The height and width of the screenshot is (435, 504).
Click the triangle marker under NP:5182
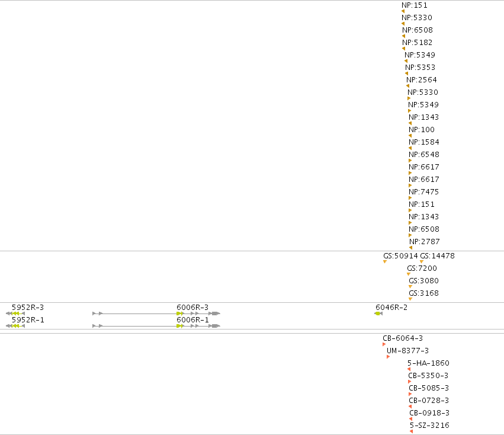tap(404, 49)
